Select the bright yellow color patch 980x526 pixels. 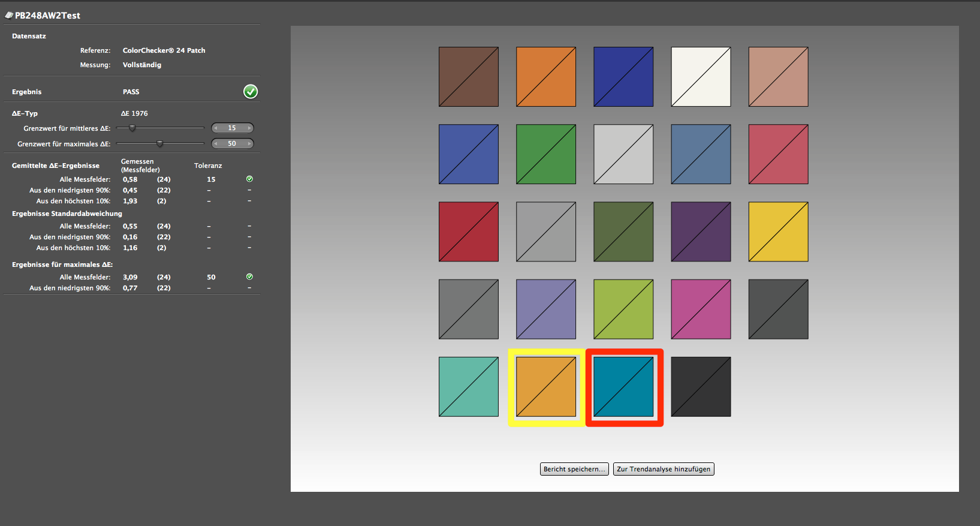click(x=778, y=232)
